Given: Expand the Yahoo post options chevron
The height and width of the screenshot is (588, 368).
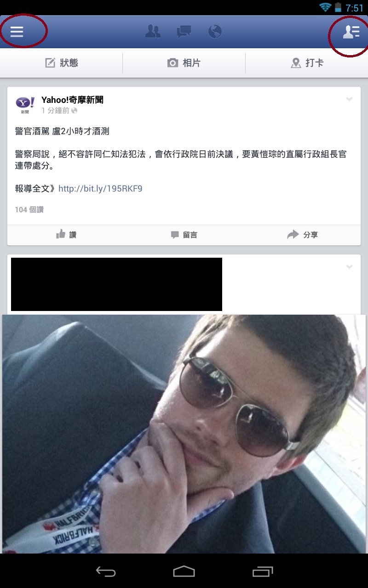Looking at the screenshot, I should pyautogui.click(x=349, y=99).
